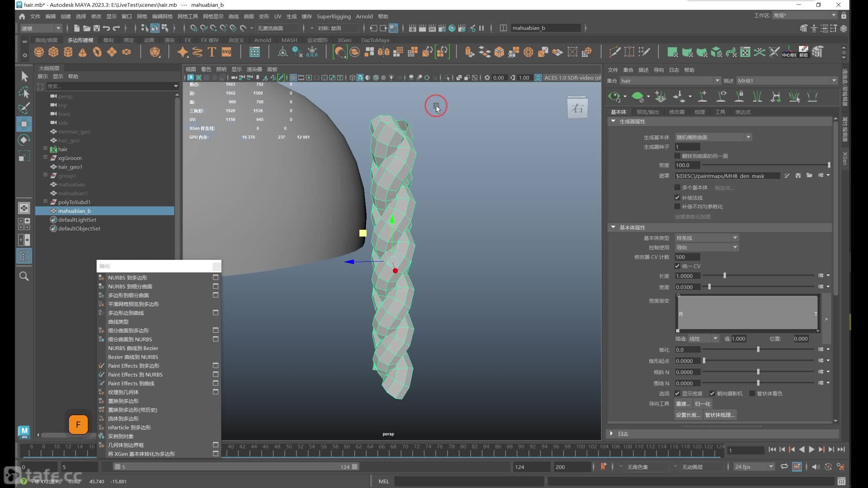
Task: Click the undo arrow in status line
Action: 106,28
